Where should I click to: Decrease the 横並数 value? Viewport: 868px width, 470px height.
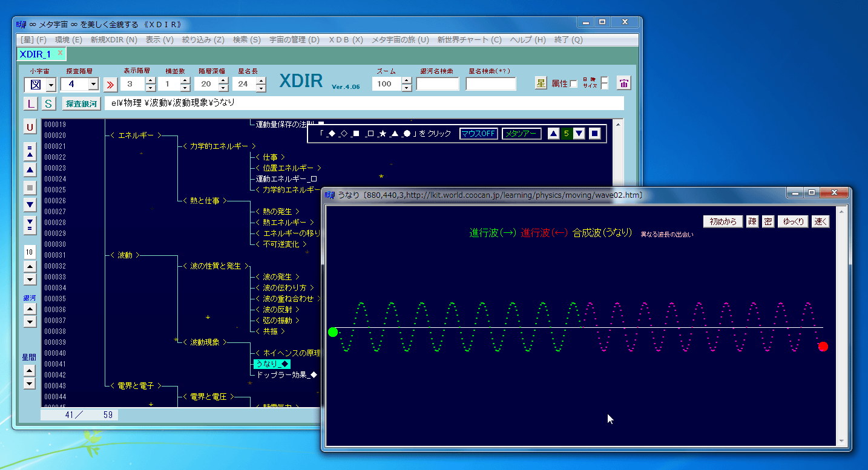pyautogui.click(x=186, y=88)
